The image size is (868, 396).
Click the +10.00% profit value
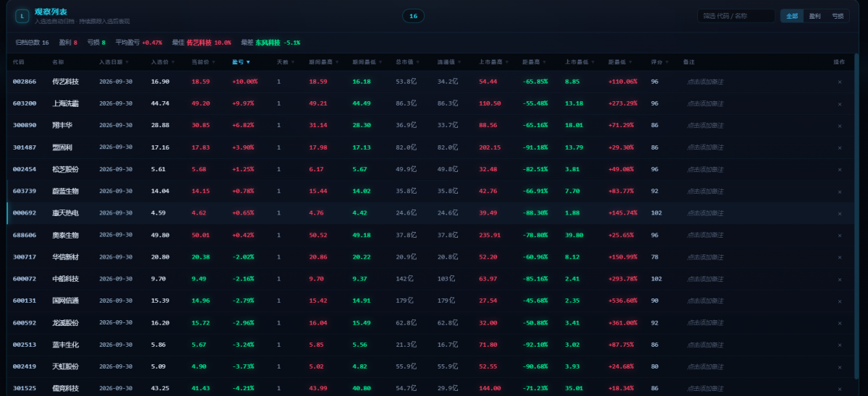click(244, 82)
